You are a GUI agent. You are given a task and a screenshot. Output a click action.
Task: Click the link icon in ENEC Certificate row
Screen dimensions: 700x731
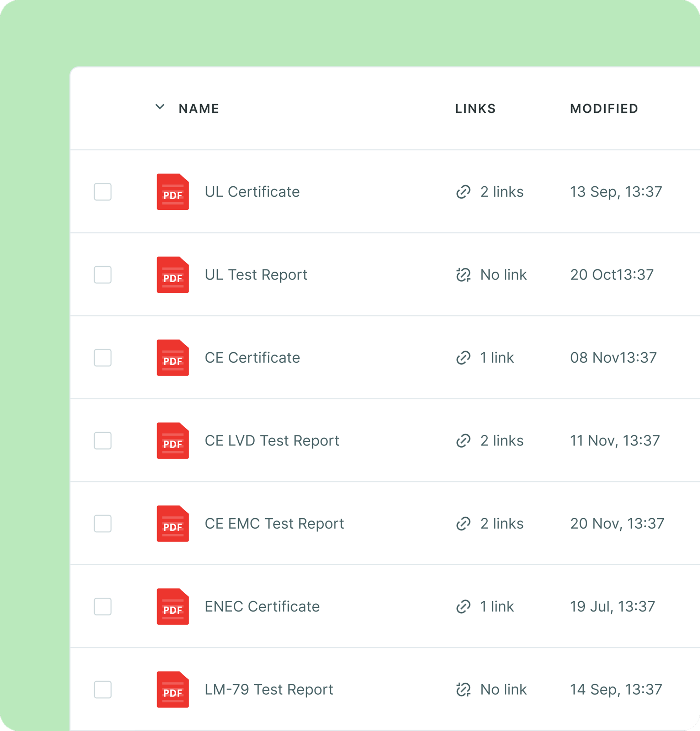point(463,607)
